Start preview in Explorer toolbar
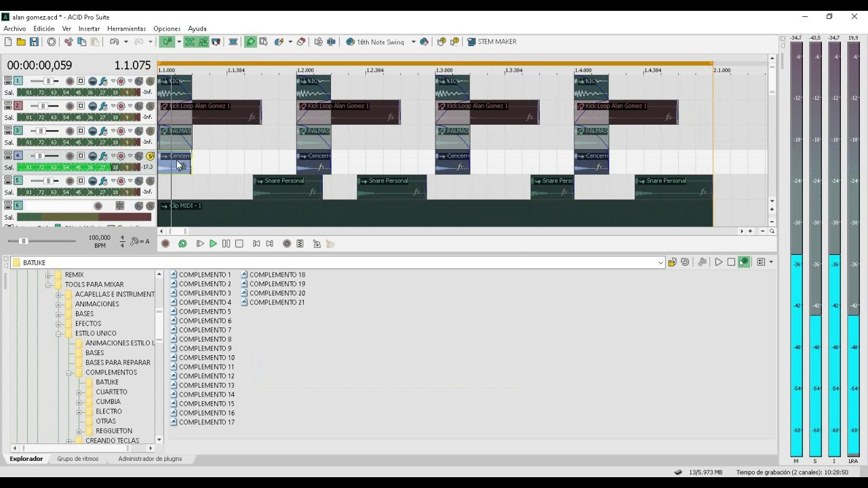 click(718, 262)
